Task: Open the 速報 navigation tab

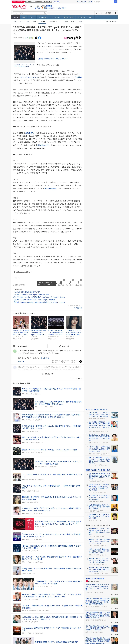Action: tap(24, 17)
